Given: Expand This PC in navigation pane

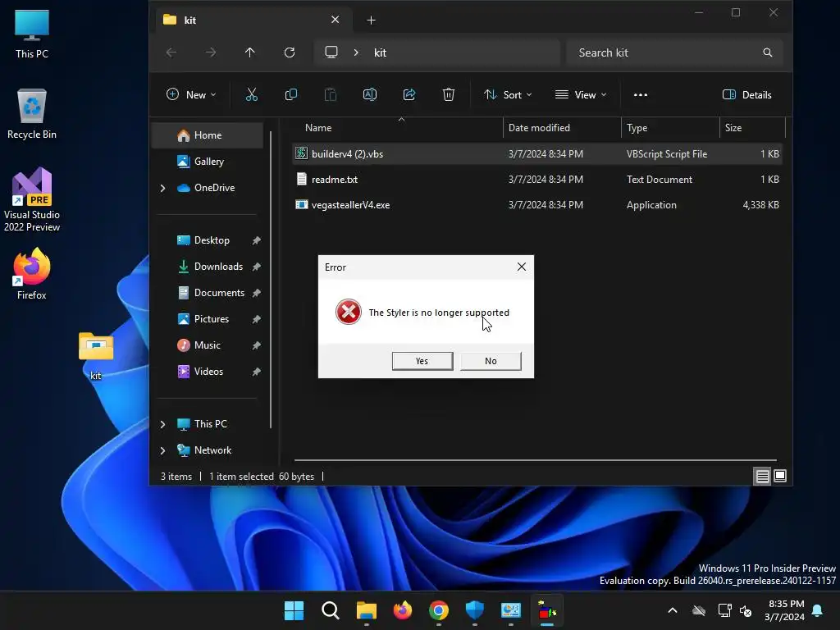Looking at the screenshot, I should pos(163,424).
